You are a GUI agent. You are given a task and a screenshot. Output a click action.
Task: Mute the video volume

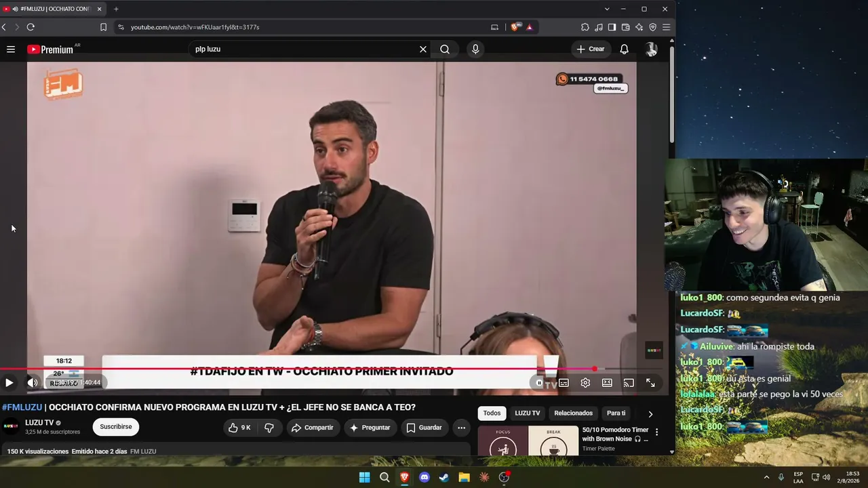(x=32, y=383)
